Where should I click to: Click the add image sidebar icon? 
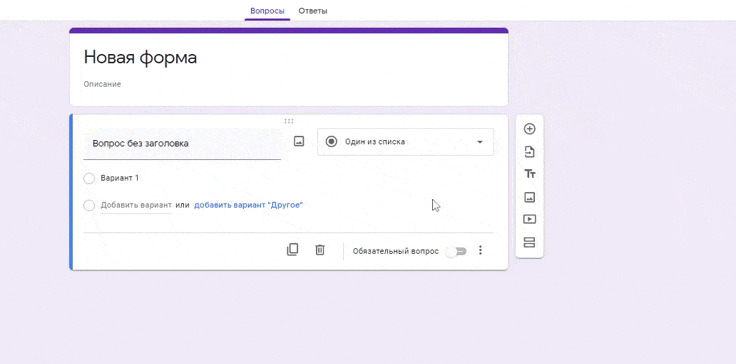[529, 197]
